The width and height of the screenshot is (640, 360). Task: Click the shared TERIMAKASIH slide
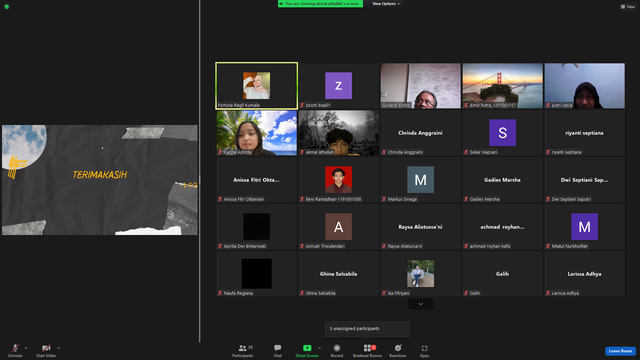pos(100,180)
